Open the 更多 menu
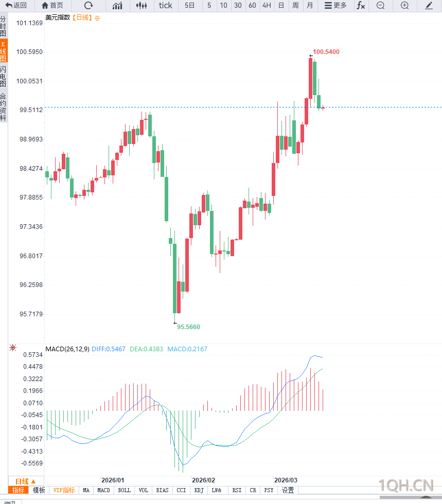This screenshot has width=442, height=504. (x=335, y=6)
